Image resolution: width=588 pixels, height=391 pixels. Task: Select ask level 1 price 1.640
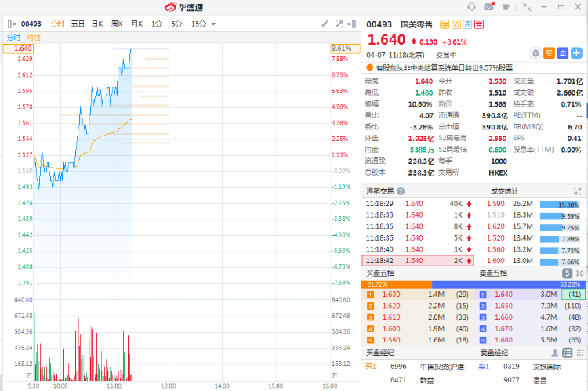[503, 295]
